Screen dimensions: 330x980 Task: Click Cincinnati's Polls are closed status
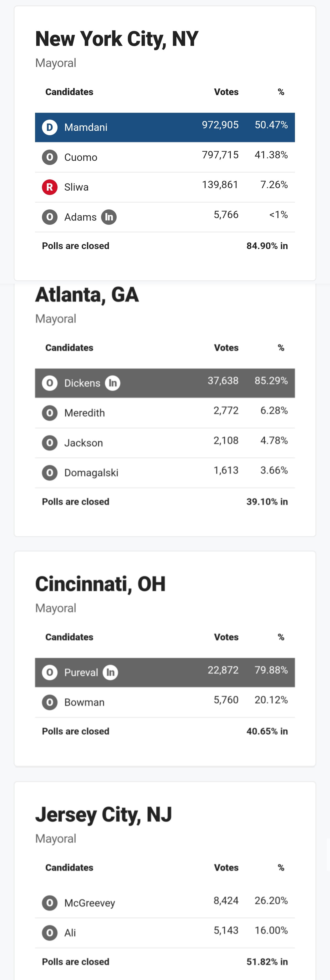pyautogui.click(x=76, y=731)
